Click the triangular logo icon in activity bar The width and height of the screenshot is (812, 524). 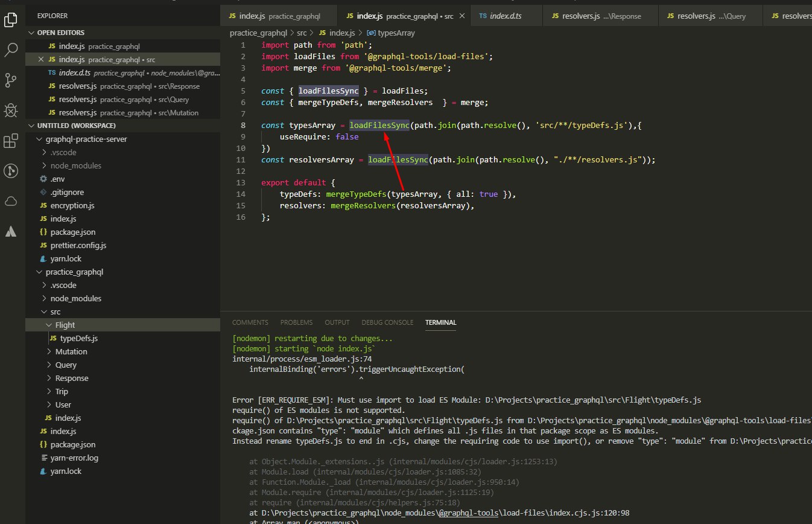tap(11, 231)
